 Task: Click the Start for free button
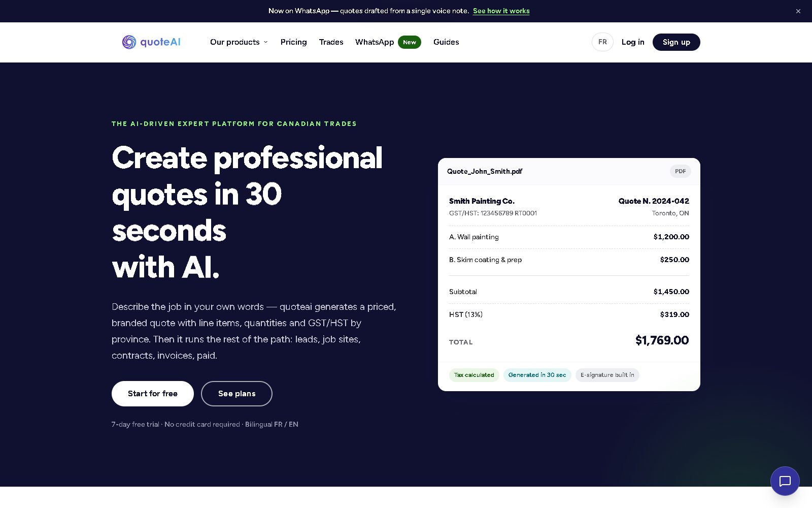[153, 394]
